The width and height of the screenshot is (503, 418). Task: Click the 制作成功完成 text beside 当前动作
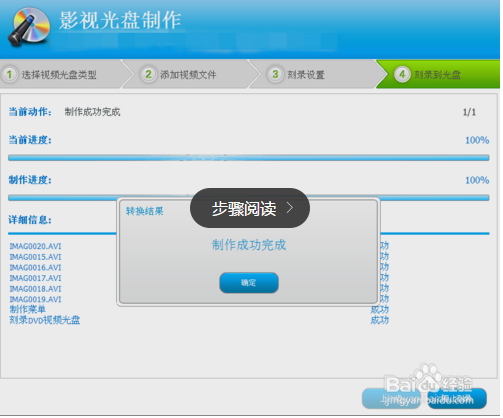(x=93, y=112)
